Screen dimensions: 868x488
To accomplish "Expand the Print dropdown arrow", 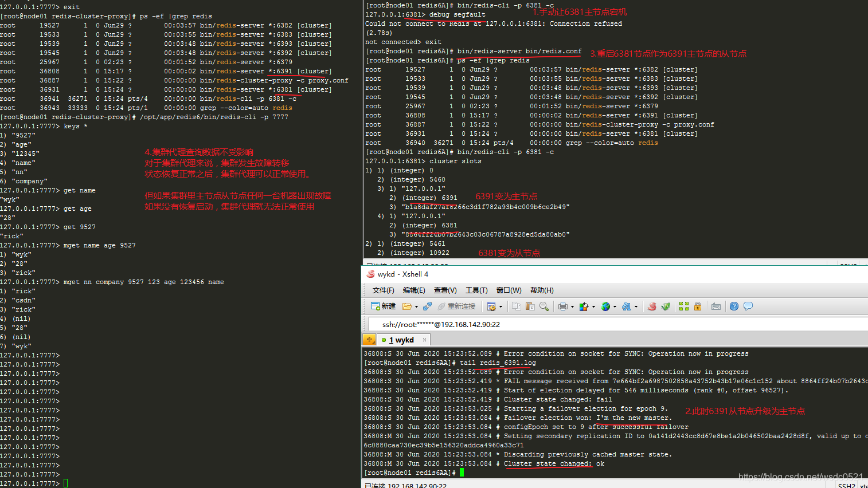I will tap(572, 307).
